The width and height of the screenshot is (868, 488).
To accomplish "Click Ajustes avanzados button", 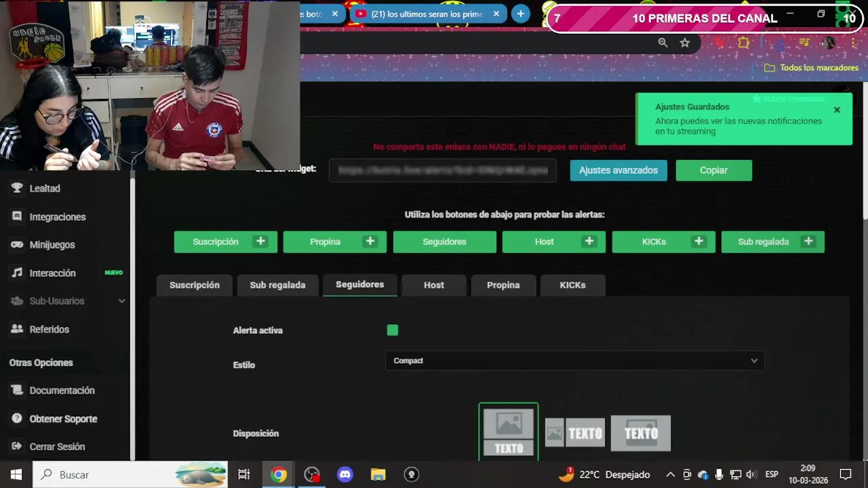I will 618,170.
